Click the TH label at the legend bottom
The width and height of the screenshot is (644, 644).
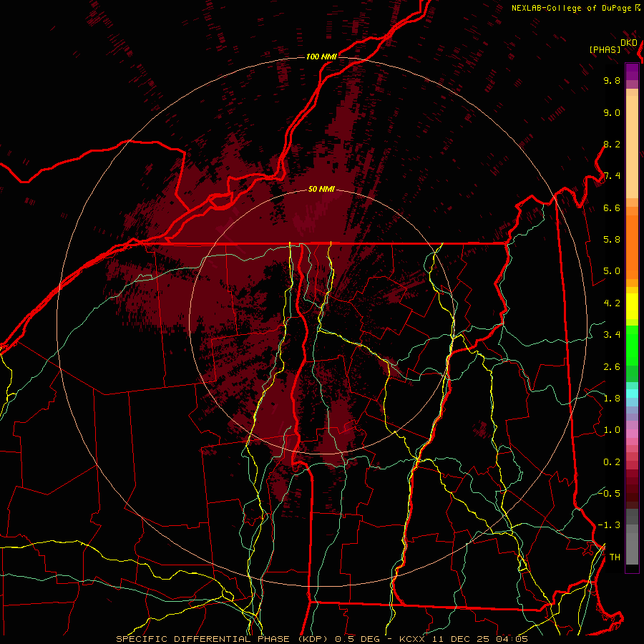(615, 557)
